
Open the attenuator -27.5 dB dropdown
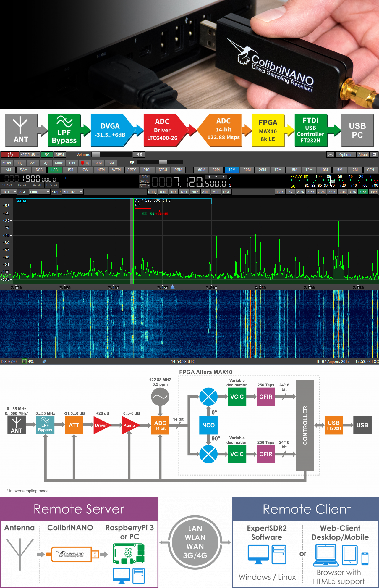pos(38,154)
